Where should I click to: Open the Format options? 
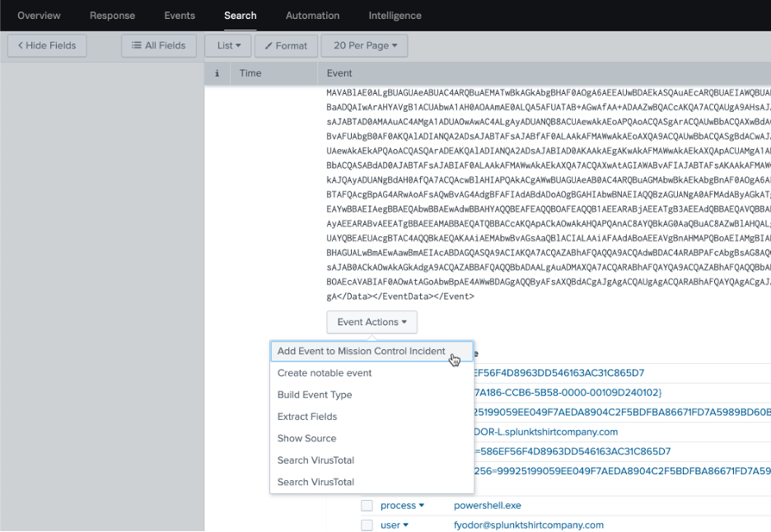pyautogui.click(x=286, y=46)
